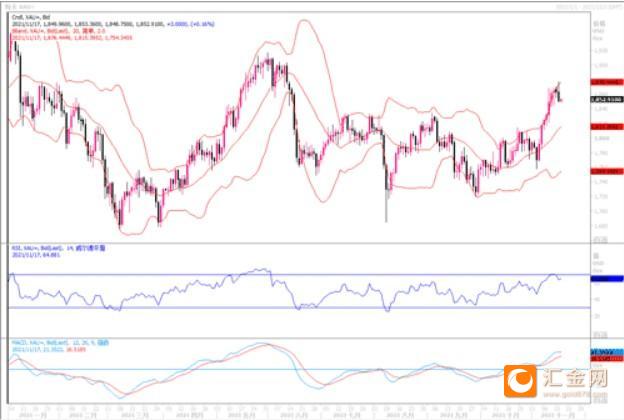The width and height of the screenshot is (624, 420).
Task: Select the light-blue MACD indicator label
Action: click(x=60, y=342)
